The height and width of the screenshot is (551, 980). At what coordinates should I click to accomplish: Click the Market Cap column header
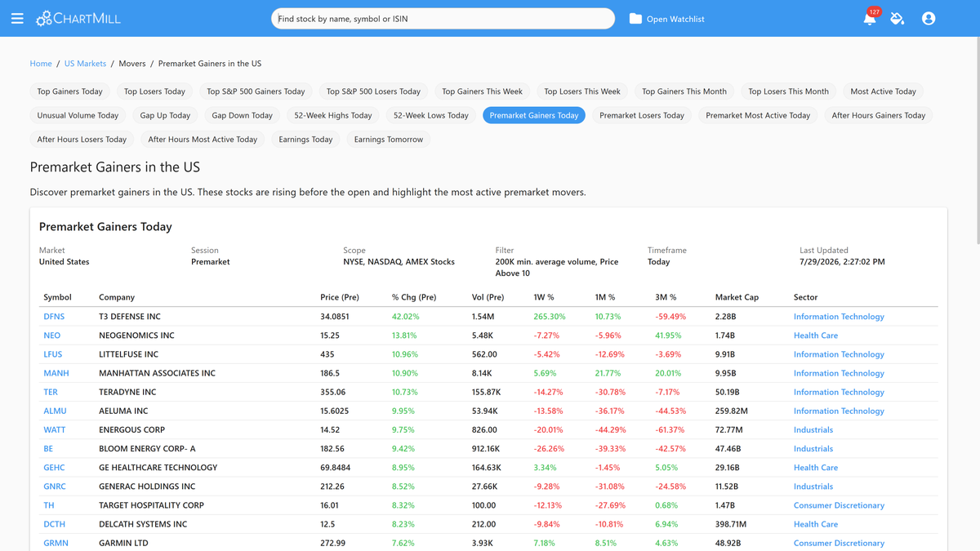tap(737, 297)
